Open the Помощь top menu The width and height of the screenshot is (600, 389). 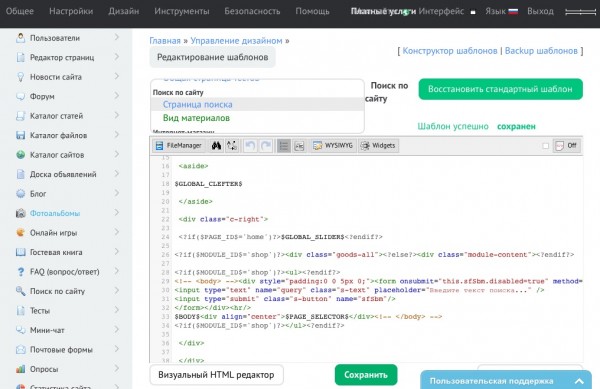[312, 11]
